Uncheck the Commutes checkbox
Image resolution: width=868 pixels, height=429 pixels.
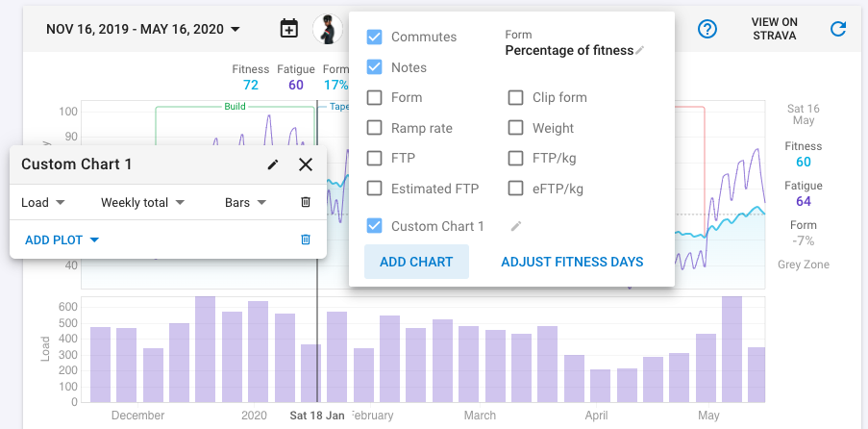pos(375,37)
